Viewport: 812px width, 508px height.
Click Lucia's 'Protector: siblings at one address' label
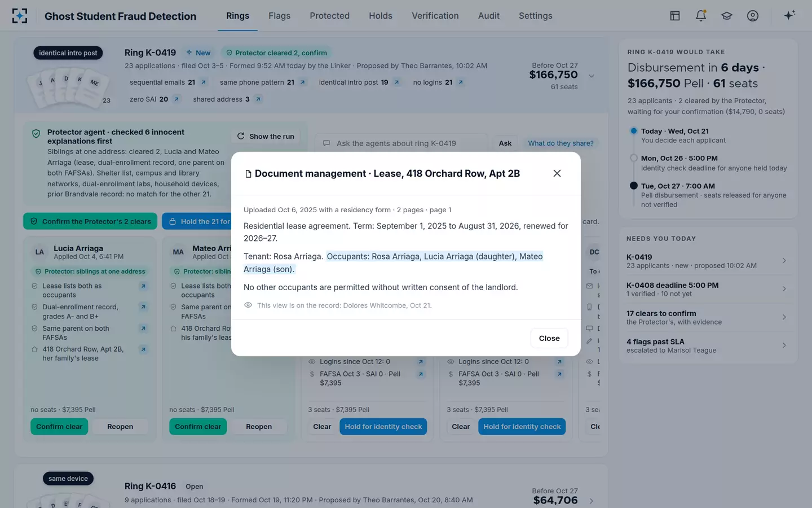click(x=90, y=271)
